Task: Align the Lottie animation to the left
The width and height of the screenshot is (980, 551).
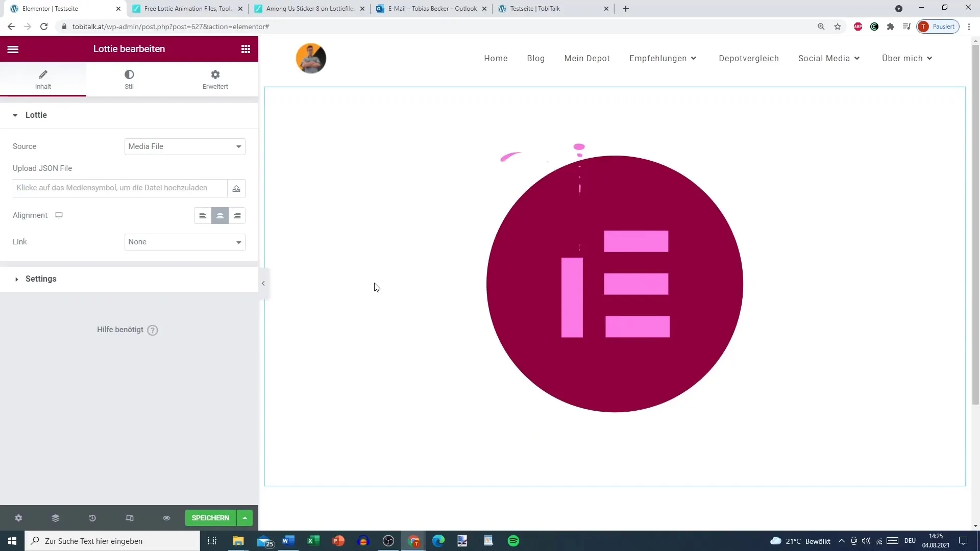Action: pyautogui.click(x=203, y=216)
